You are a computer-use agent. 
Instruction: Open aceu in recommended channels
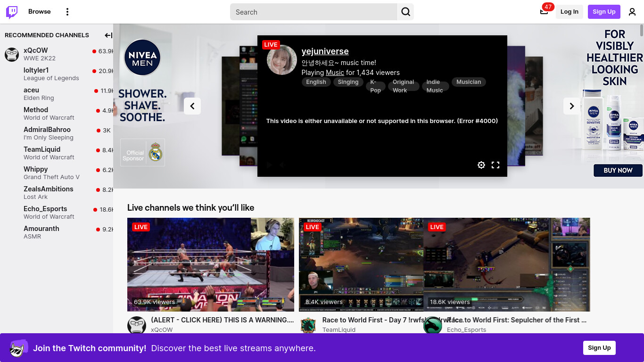click(57, 94)
